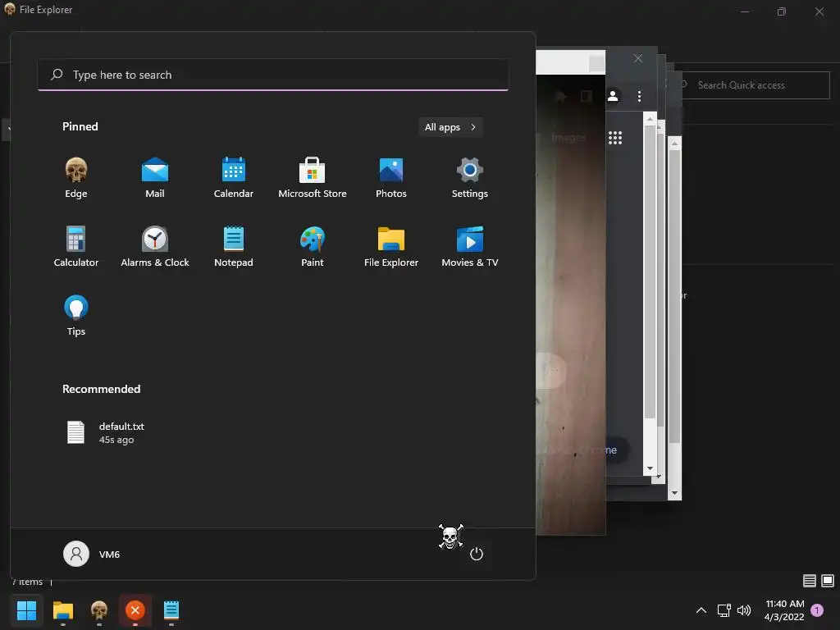Click the Search Quick access field
Viewport: 840px width, 630px height.
(x=756, y=85)
